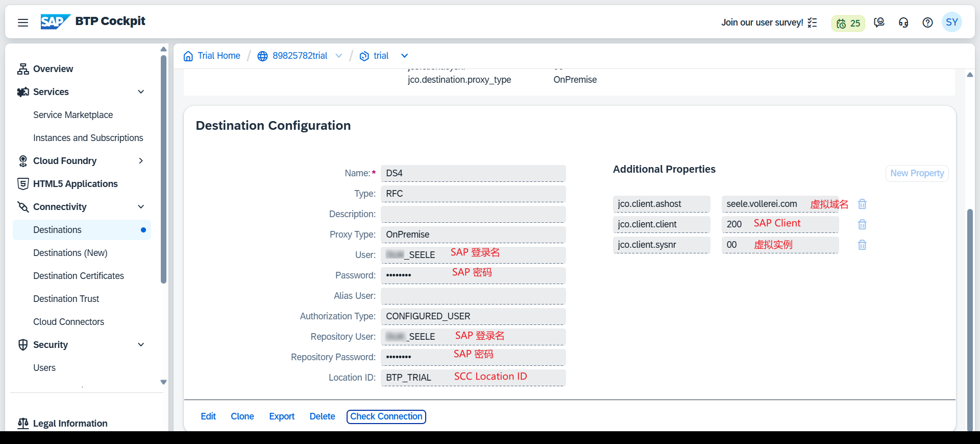Screen dimensions: 980x444
Task: Open the SY user avatar menu
Action: coord(952,22)
